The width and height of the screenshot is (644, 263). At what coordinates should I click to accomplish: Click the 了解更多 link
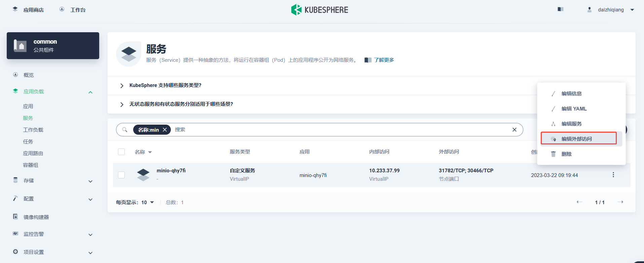[x=384, y=60]
